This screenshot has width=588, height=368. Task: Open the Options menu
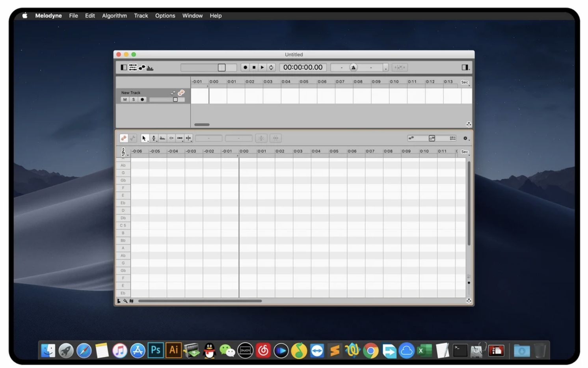tap(165, 16)
